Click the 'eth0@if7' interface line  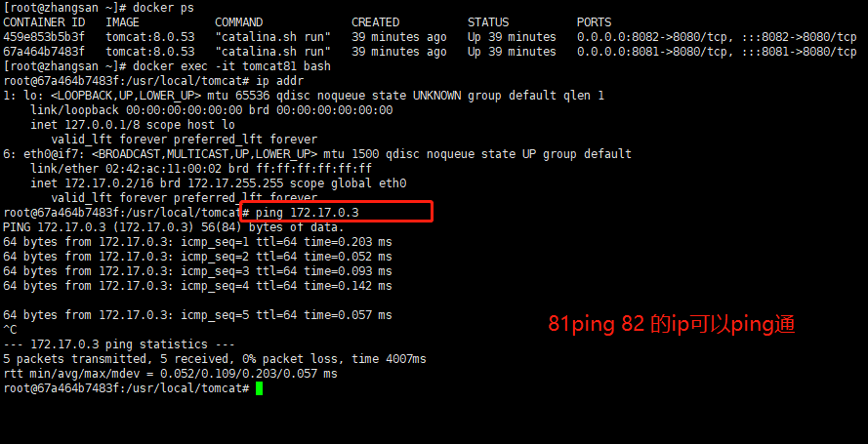317,154
